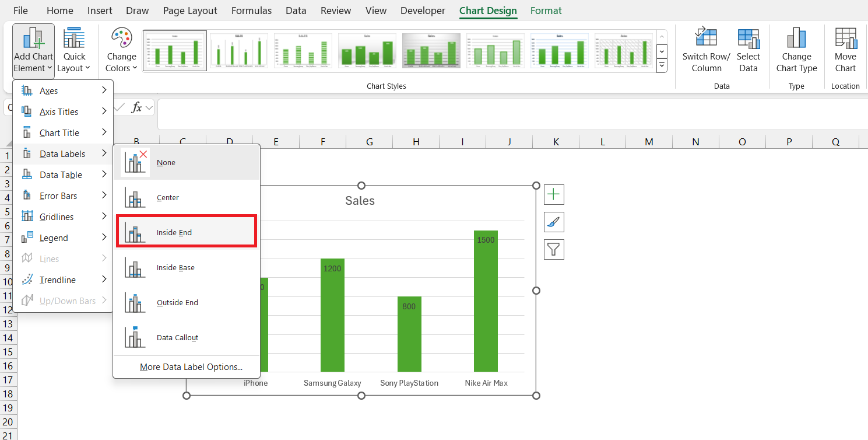The image size is (868, 440).
Task: Select the chart title Sales
Action: click(360, 201)
